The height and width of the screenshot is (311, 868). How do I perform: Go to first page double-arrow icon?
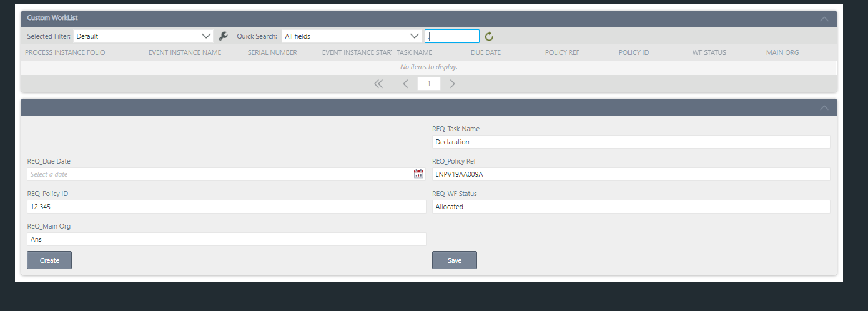pyautogui.click(x=378, y=84)
